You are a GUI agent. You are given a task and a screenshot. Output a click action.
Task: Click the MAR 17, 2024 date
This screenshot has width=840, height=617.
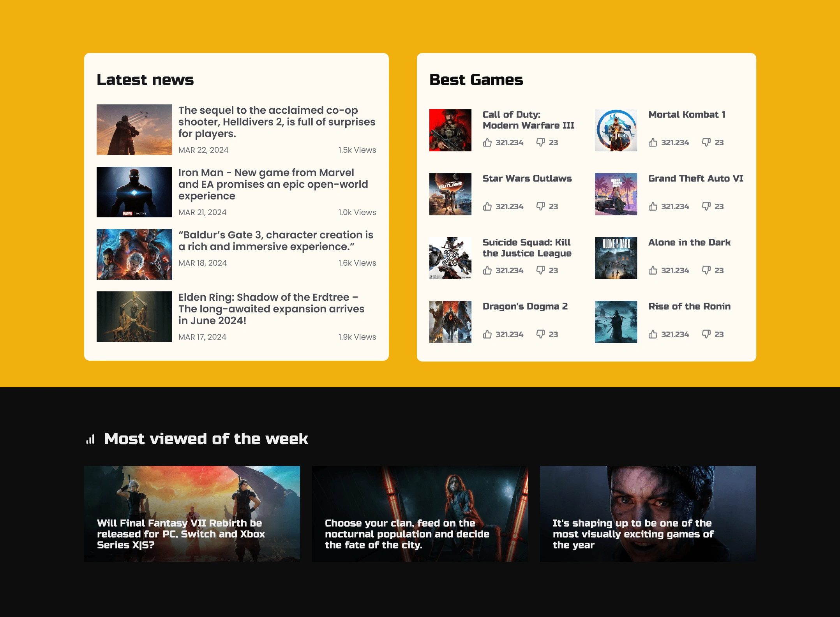pos(202,337)
